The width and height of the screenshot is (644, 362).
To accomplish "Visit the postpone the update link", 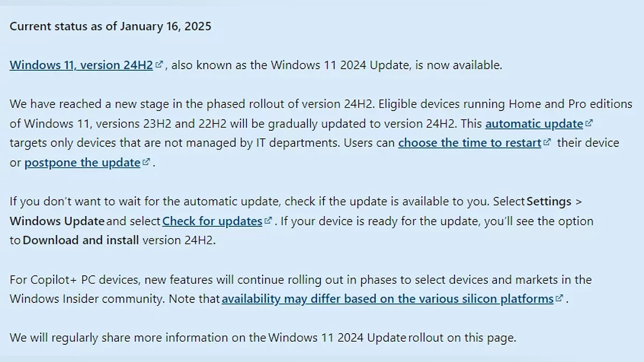I will (x=82, y=162).
